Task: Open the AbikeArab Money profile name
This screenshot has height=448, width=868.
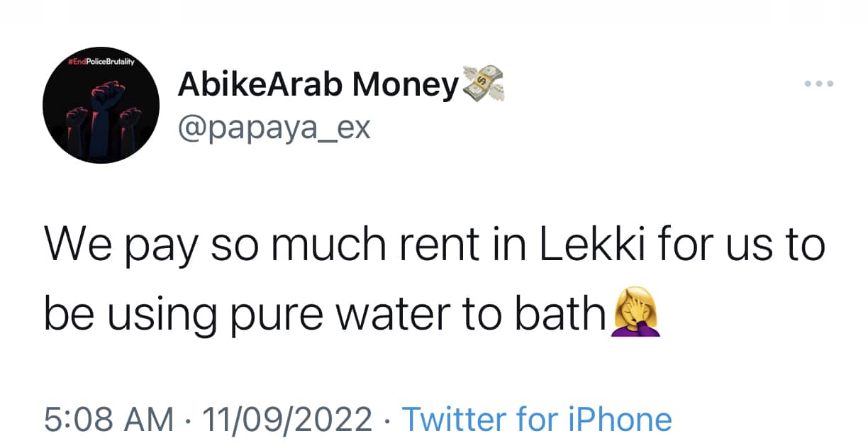Action: click(318, 86)
